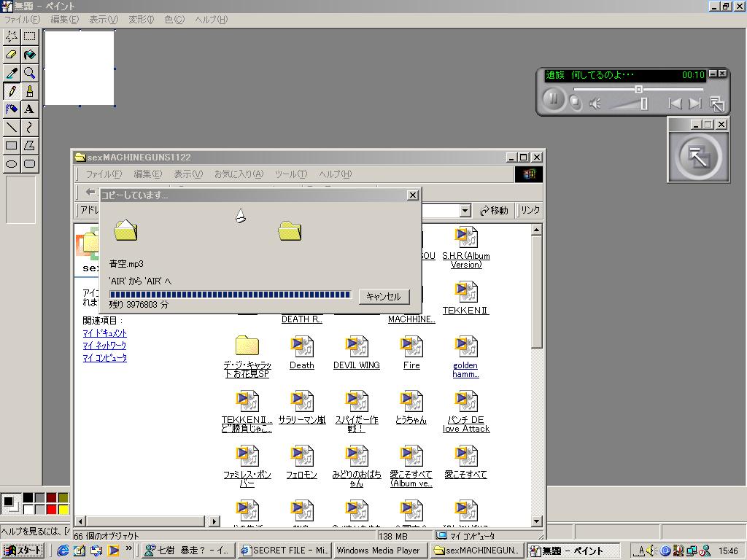Image resolution: width=747 pixels, height=560 pixels.
Task: Expand hidden quick launch icons chevron
Action: click(129, 548)
